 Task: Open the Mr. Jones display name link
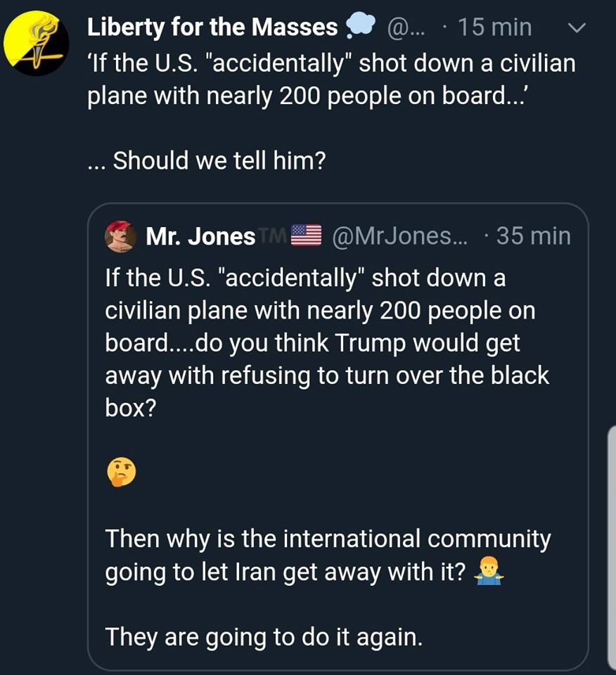click(200, 237)
